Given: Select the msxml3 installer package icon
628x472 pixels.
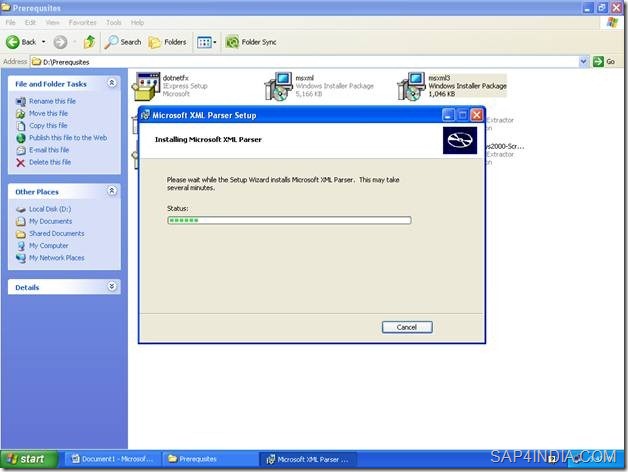Looking at the screenshot, I should click(x=411, y=86).
